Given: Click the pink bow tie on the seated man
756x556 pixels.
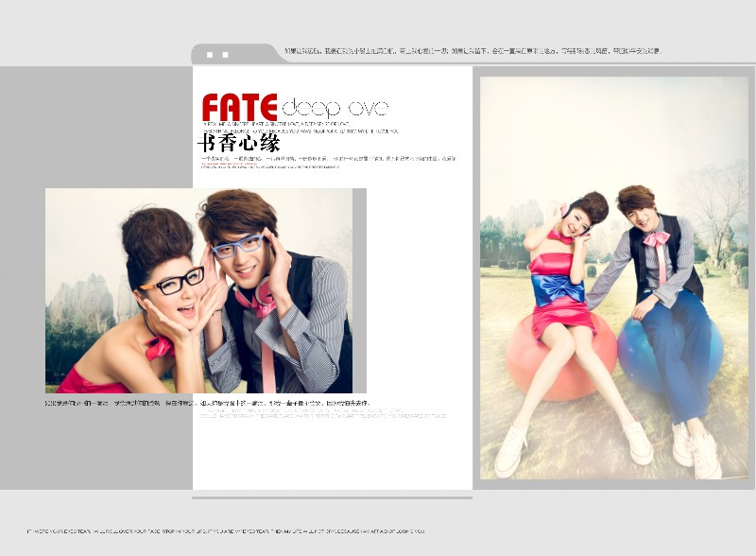Looking at the screenshot, I should click(x=656, y=238).
